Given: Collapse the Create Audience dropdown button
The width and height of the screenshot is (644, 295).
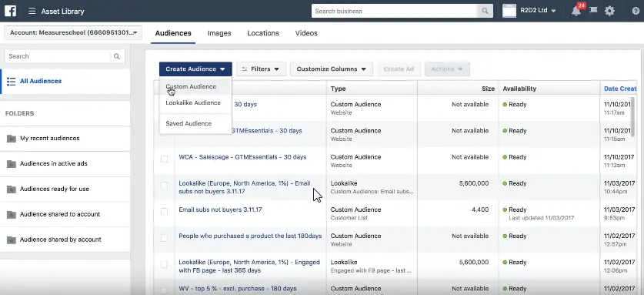Looking at the screenshot, I should 195,69.
